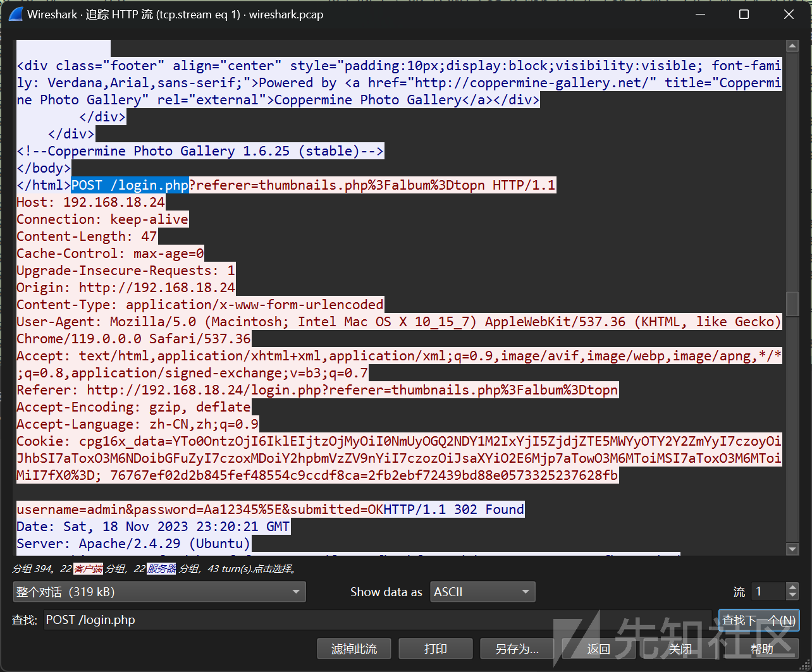812x672 pixels.
Task: Click the Server: Apache/2.4.29 (Ubuntu) line
Action: pyautogui.click(x=133, y=544)
